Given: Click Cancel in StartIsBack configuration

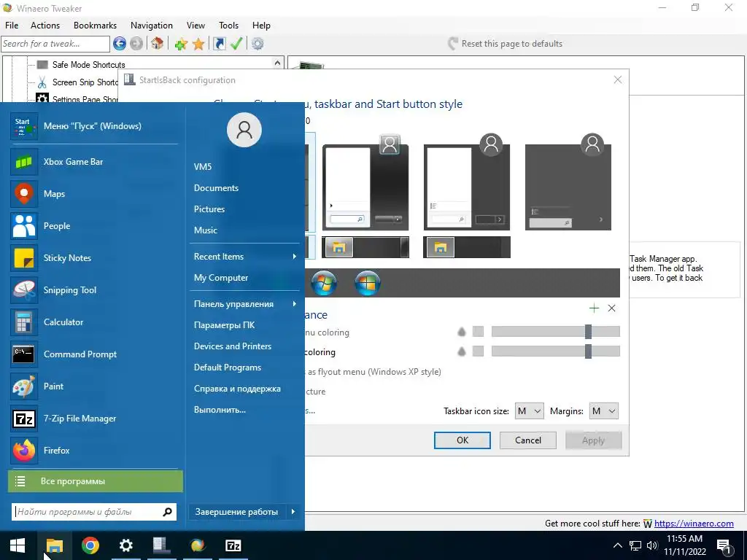Looking at the screenshot, I should click(x=528, y=440).
